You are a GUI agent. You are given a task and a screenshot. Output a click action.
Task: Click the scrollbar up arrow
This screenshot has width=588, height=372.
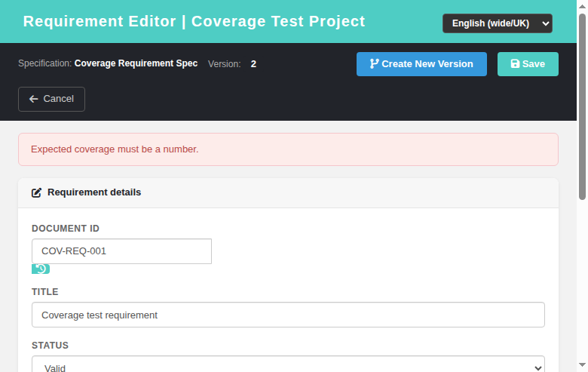pos(582,6)
